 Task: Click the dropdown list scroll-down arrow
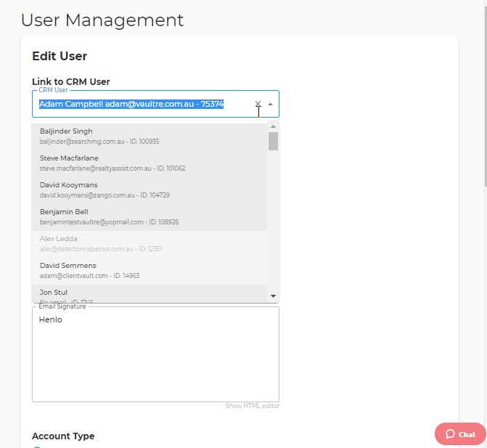point(274,296)
